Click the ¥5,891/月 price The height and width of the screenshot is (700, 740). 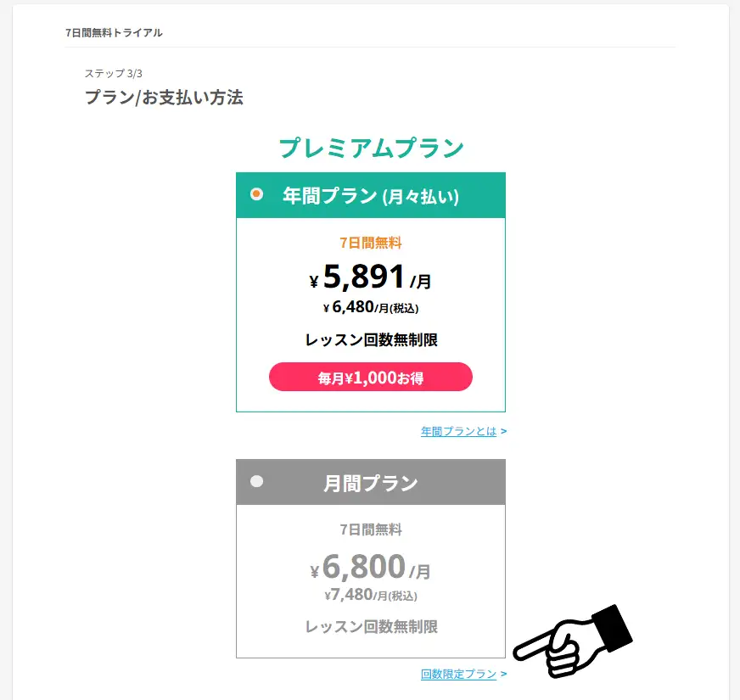pos(371,278)
